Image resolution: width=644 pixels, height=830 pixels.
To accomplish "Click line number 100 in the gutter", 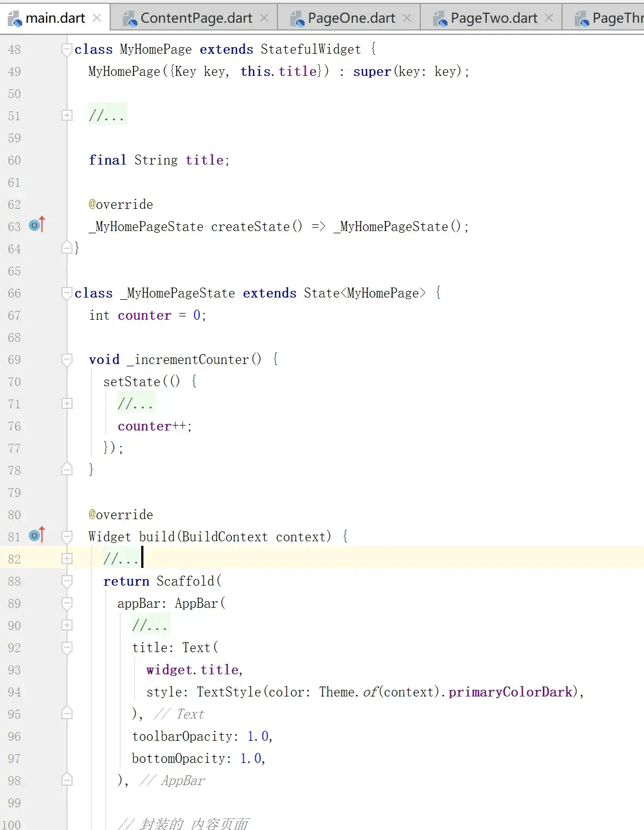I will [x=11, y=824].
